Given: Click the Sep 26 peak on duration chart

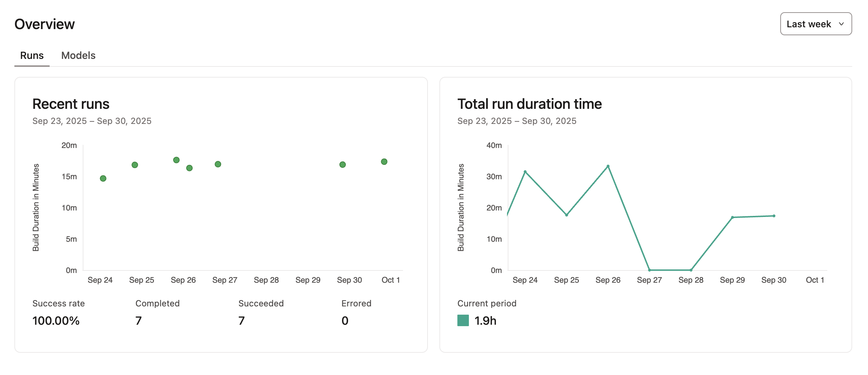Looking at the screenshot, I should coord(608,166).
